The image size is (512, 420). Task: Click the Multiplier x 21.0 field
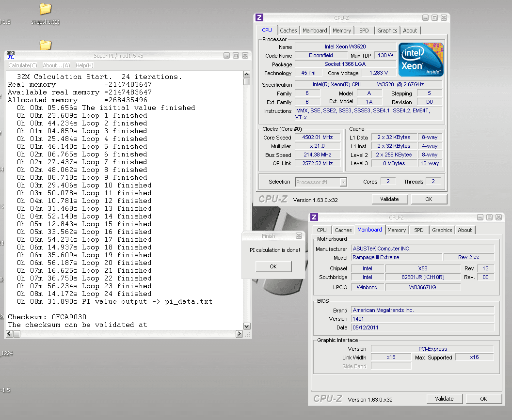pos(318,146)
